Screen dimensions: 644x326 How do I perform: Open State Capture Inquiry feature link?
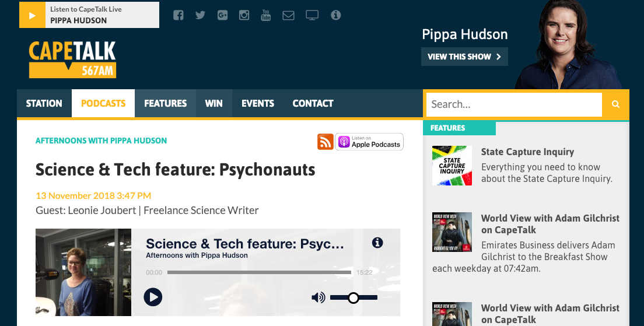coord(528,152)
